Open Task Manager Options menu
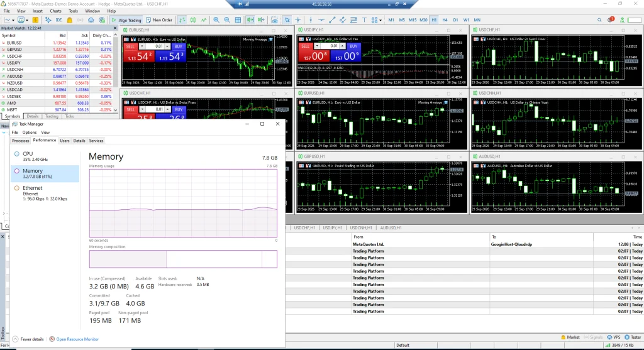Image resolution: width=644 pixels, height=350 pixels. point(29,133)
